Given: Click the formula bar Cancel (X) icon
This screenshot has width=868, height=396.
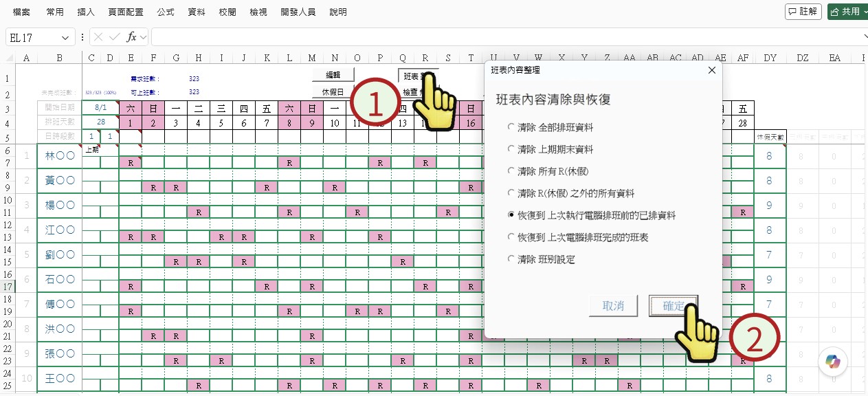Looking at the screenshot, I should click(99, 36).
